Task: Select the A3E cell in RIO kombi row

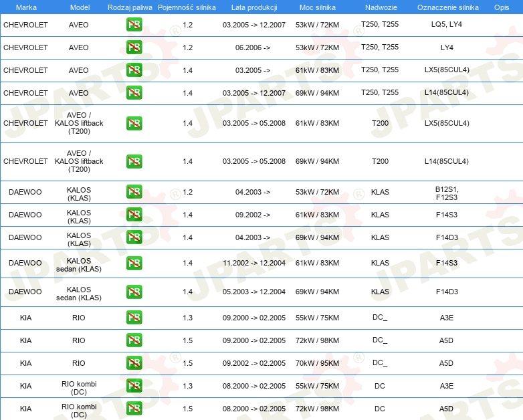Action: click(446, 386)
